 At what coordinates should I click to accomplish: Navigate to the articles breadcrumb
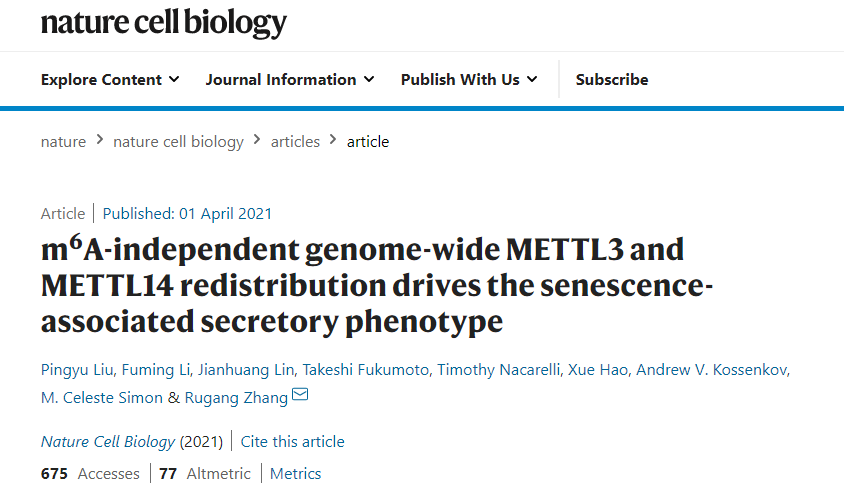click(295, 142)
